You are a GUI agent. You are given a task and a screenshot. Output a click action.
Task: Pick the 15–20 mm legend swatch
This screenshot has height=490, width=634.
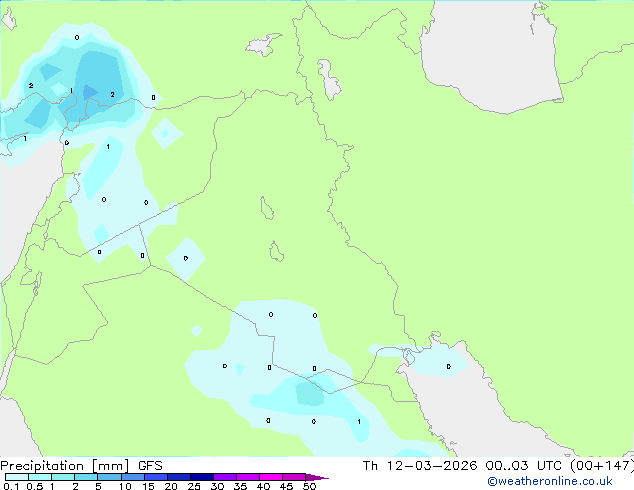click(156, 477)
